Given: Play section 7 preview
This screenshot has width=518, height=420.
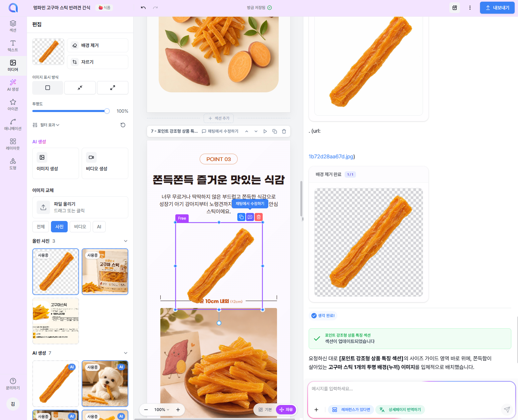Looking at the screenshot, I should pos(265,131).
